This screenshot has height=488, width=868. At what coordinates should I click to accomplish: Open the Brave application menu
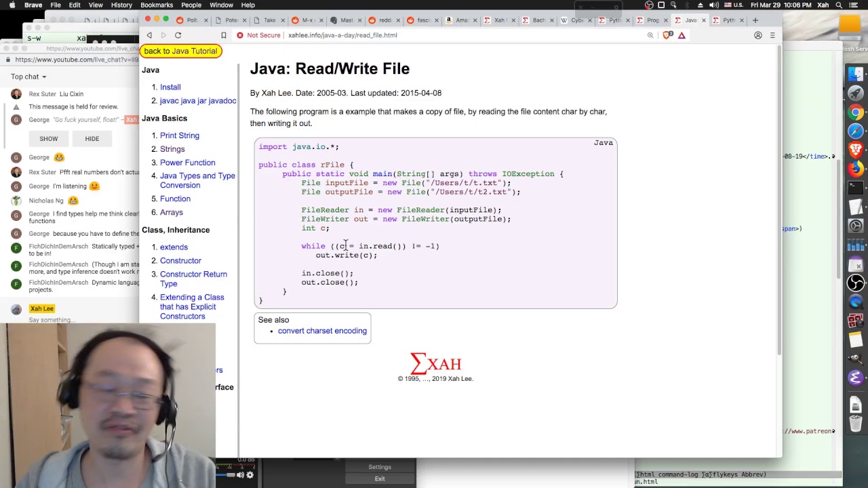click(33, 5)
